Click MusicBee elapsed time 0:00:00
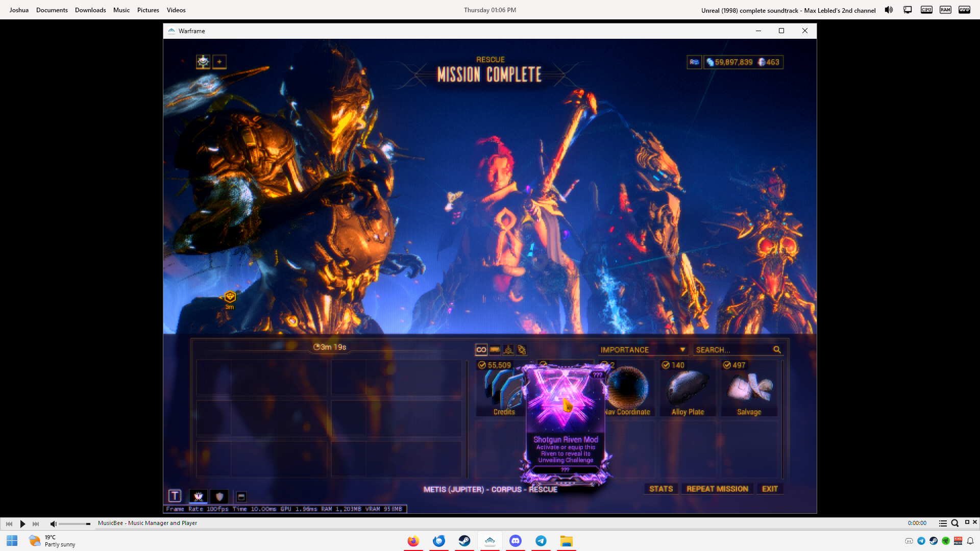Screen dimensions: 980x551 pyautogui.click(x=917, y=523)
